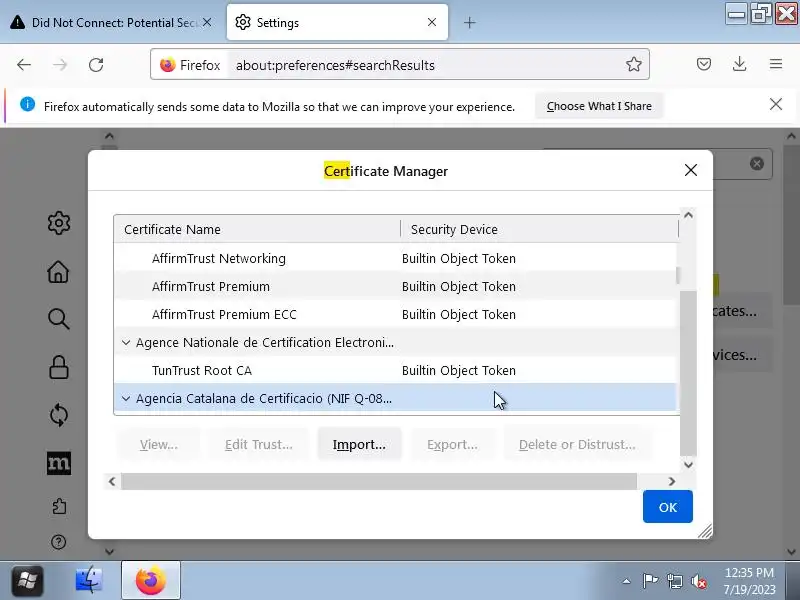Image resolution: width=800 pixels, height=600 pixels.
Task: Click the network tray icon
Action: click(x=674, y=581)
